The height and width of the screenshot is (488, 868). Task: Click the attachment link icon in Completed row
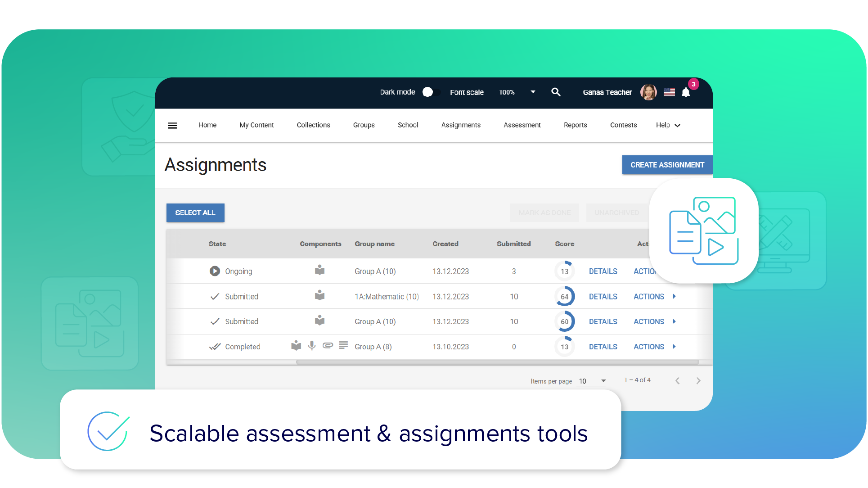[328, 346]
